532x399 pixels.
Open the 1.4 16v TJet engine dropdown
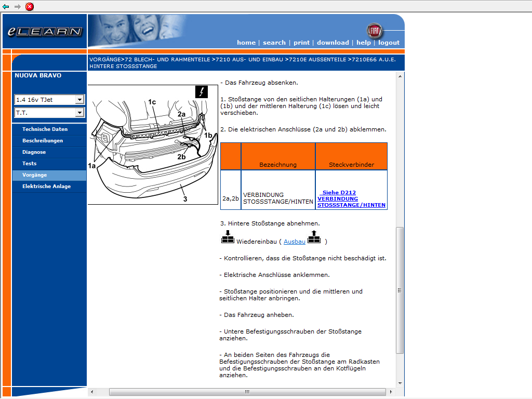coord(79,100)
